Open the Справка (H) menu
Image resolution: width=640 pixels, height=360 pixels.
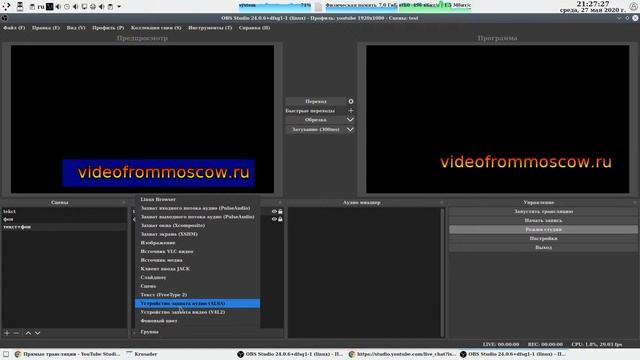[254, 28]
